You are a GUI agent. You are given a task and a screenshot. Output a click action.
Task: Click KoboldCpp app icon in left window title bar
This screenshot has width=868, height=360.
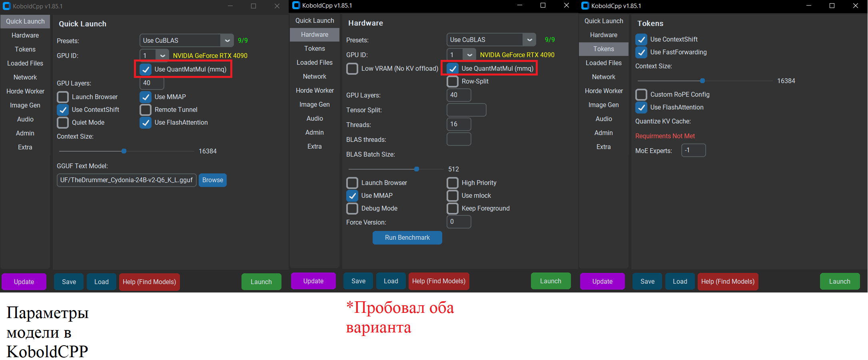coord(7,6)
